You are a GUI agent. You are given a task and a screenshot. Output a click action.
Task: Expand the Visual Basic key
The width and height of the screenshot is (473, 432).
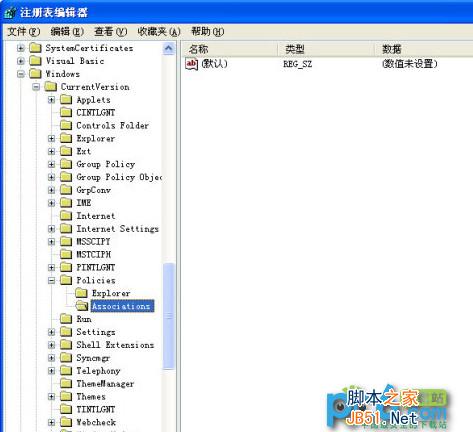pyautogui.click(x=21, y=61)
